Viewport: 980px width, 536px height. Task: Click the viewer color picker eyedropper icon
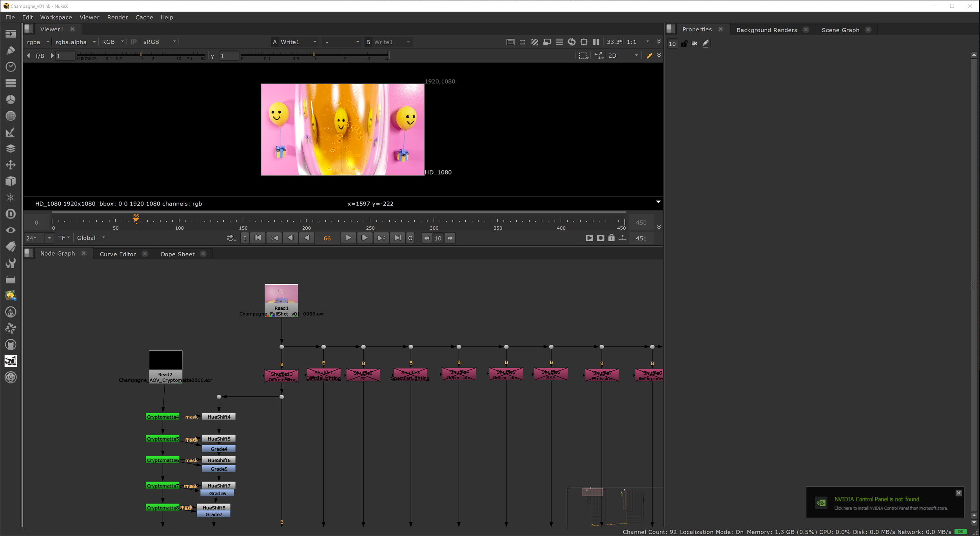pos(649,56)
